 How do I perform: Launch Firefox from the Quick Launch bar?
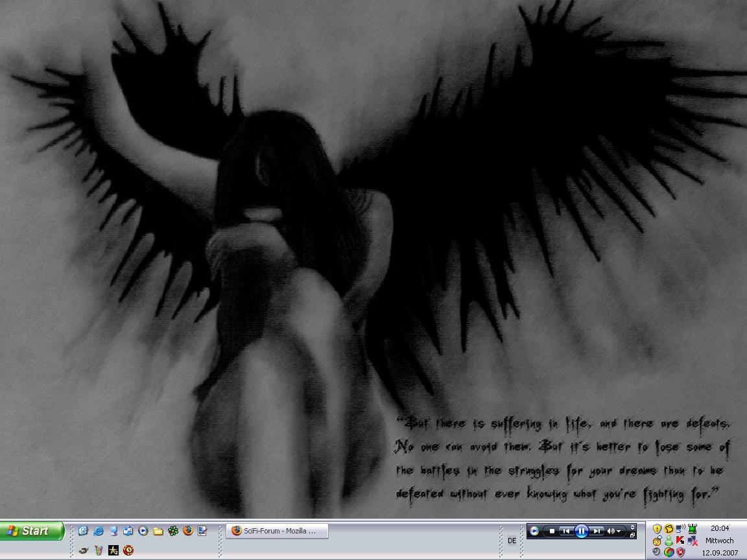pyautogui.click(x=188, y=531)
